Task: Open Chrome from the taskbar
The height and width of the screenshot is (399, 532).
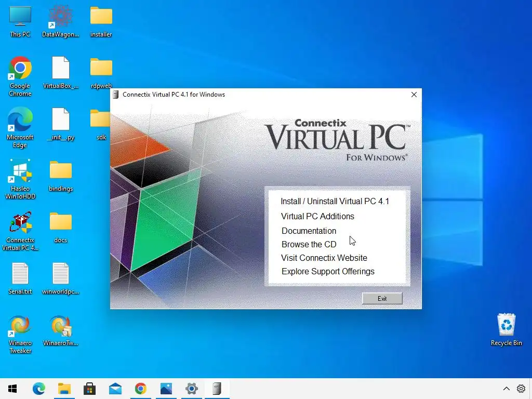Action: [140, 389]
